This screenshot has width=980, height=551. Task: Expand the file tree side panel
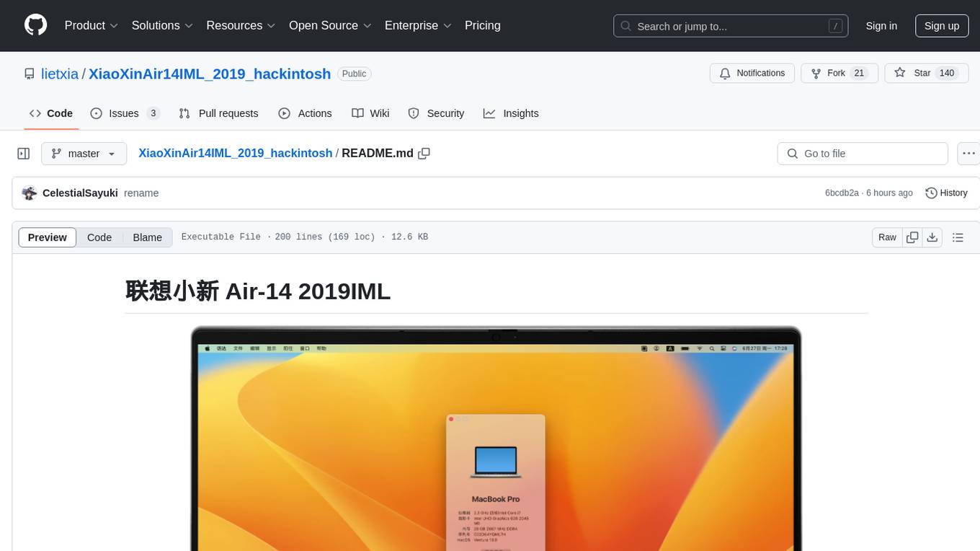(x=24, y=154)
